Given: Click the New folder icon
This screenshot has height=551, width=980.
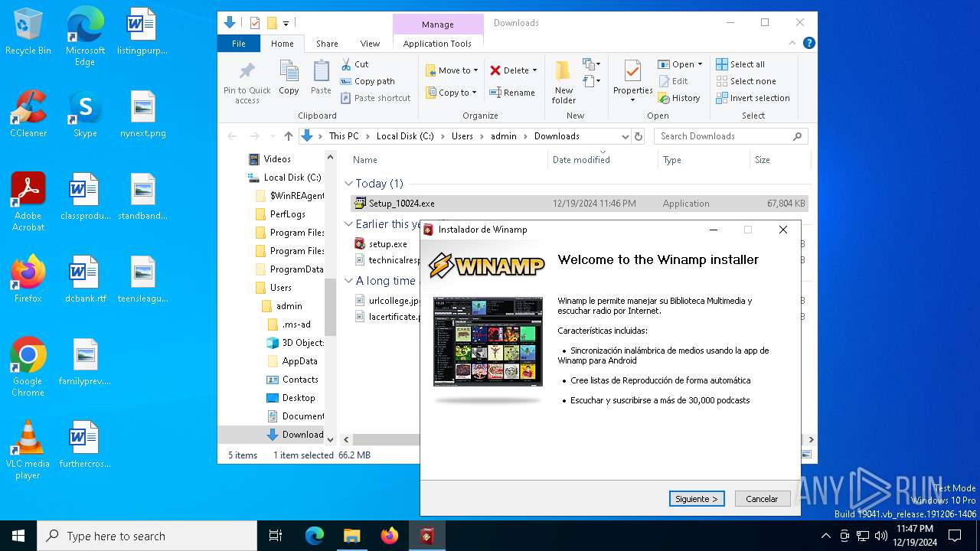Looking at the screenshot, I should 563,71.
